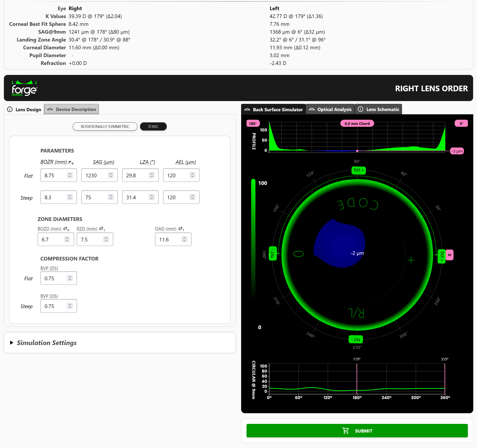Screen dimensions: 477x448
Task: Click the lens icon on Back Surface Simulator tab
Action: [x=247, y=109]
